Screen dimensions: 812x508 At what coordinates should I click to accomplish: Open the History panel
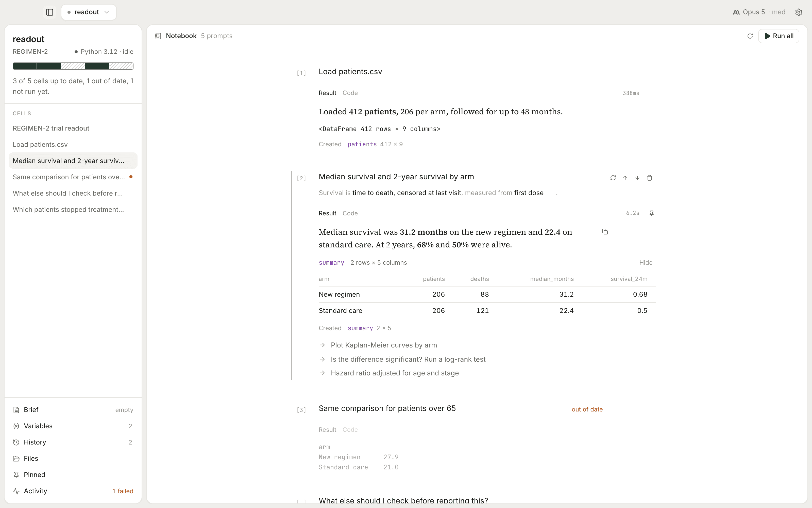73,442
